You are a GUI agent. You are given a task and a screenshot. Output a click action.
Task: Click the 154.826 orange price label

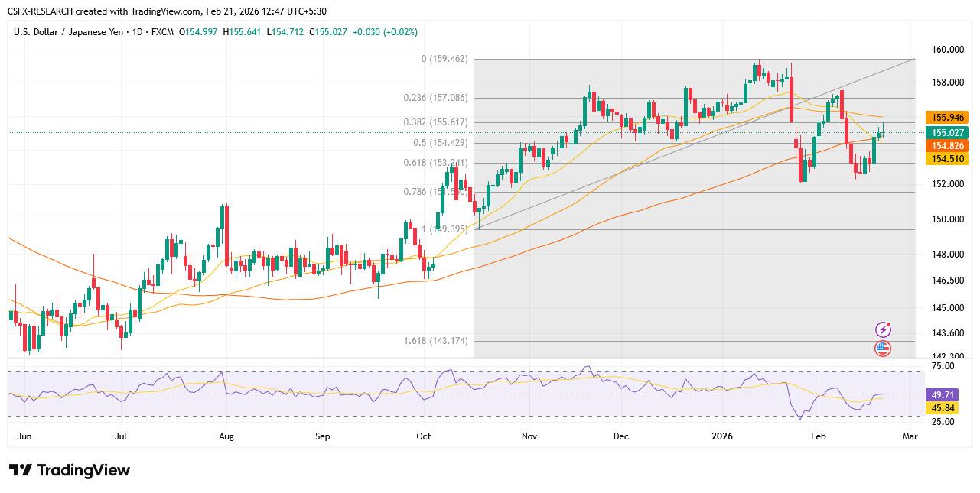(x=949, y=147)
